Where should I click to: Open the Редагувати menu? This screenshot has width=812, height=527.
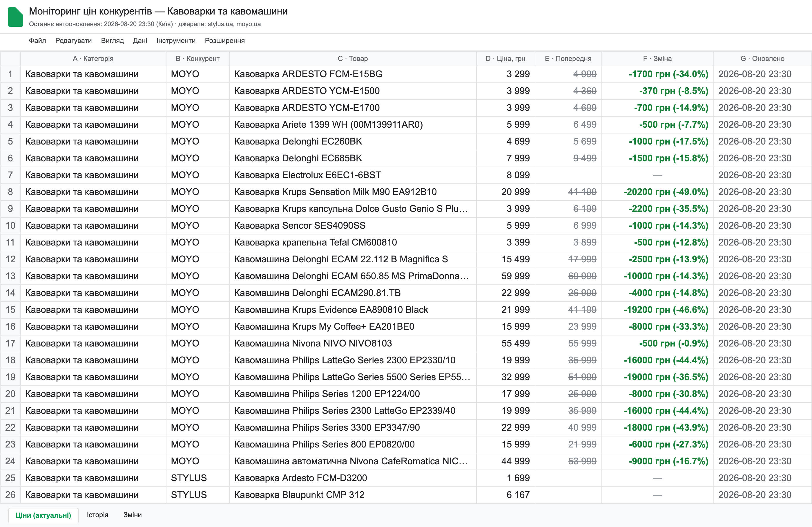coord(73,41)
